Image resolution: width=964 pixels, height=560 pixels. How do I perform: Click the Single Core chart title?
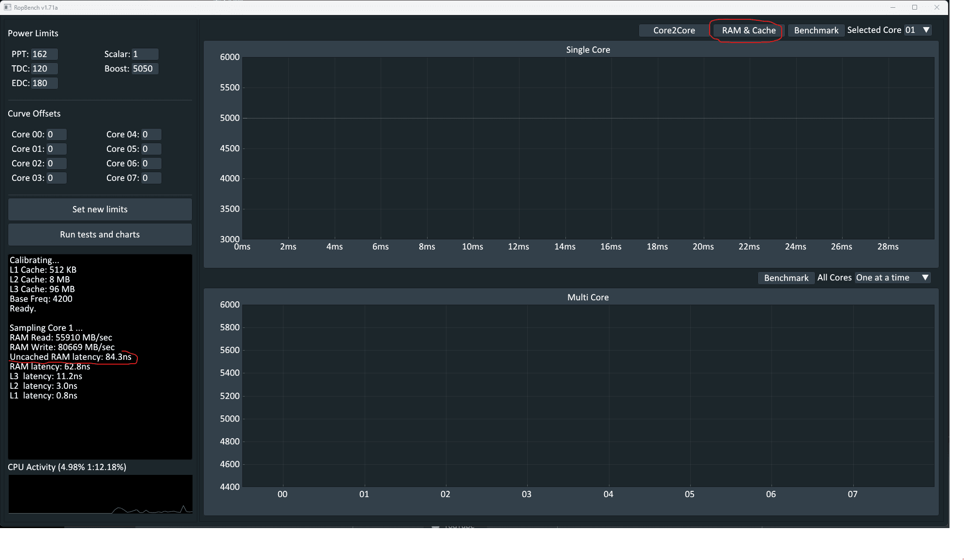[x=588, y=50]
